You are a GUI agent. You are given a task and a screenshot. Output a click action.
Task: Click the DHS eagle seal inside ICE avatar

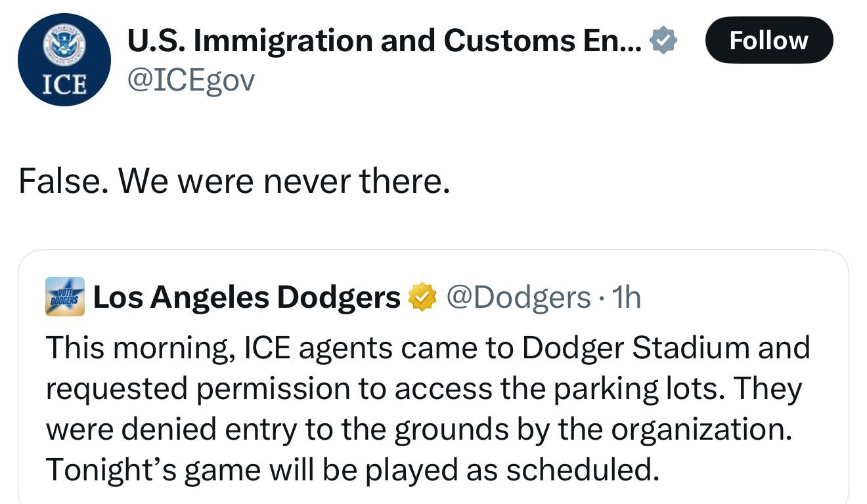64,45
